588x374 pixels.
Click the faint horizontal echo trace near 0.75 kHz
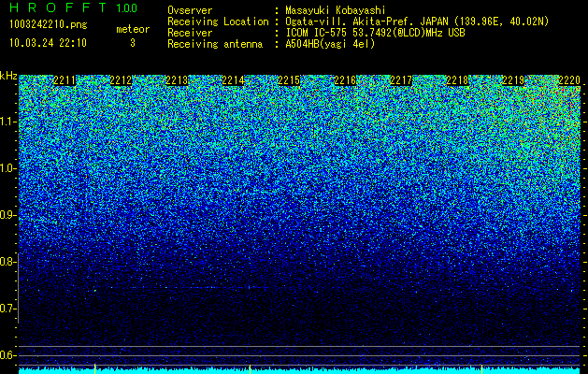pyautogui.click(x=201, y=288)
